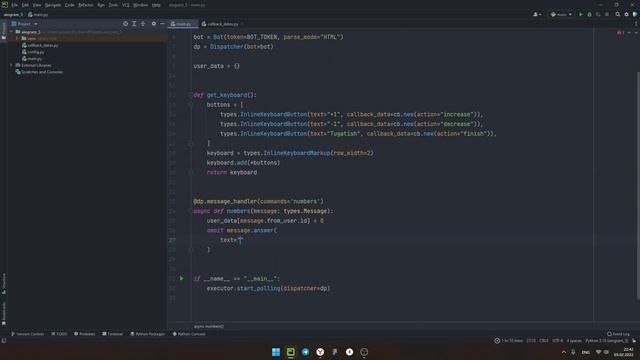Open the Problems tool window
This screenshot has width=640, height=360.
tap(84, 334)
